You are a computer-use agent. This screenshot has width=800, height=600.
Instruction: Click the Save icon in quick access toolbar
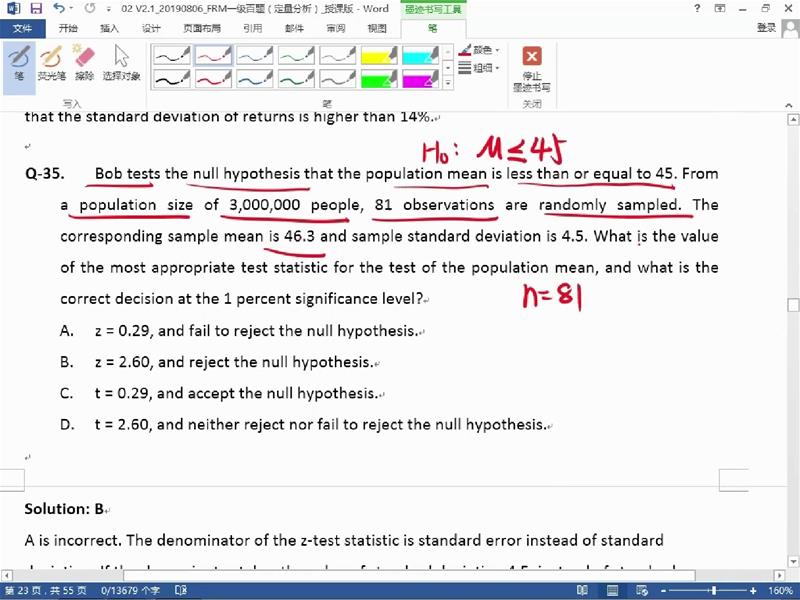click(36, 9)
